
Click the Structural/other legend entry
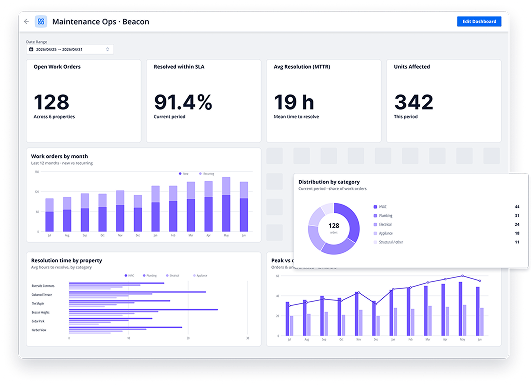(388, 242)
